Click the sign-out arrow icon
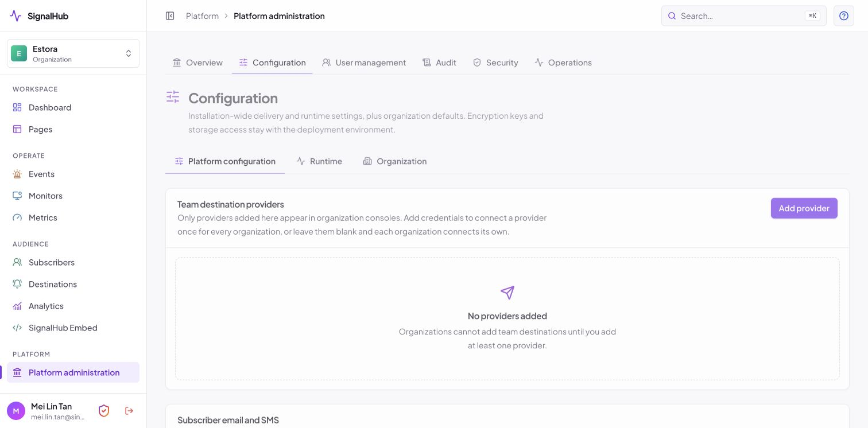868x428 pixels. pyautogui.click(x=129, y=411)
